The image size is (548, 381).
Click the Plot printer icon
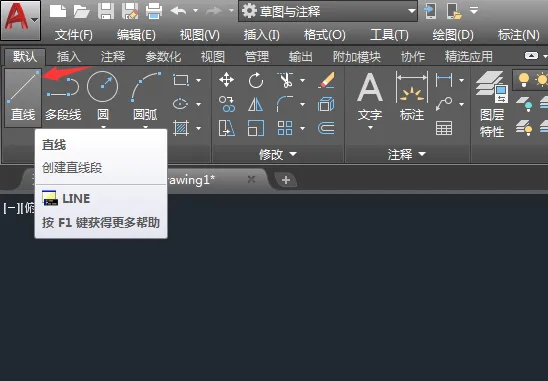(154, 11)
